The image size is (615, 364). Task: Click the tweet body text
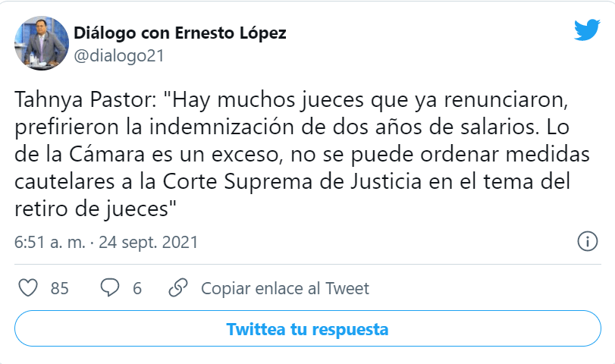tap(302, 154)
